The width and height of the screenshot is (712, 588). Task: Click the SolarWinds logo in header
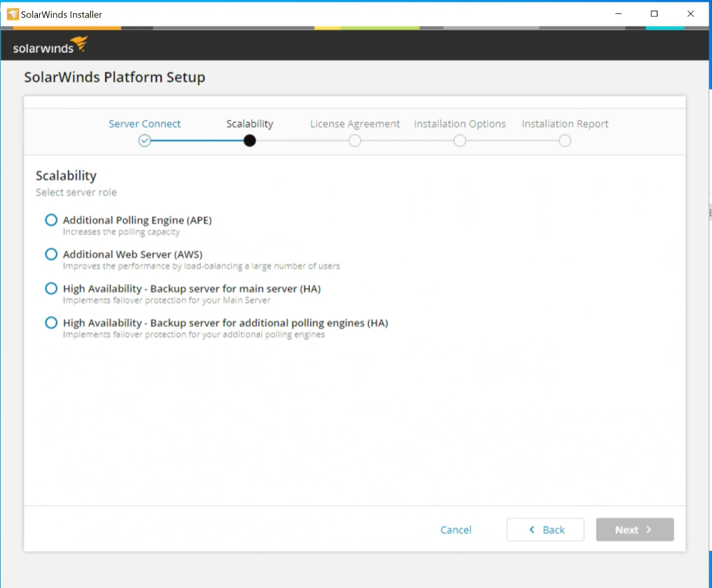[51, 45]
